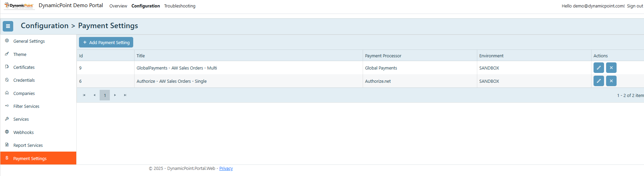Click Add Payment Setting button
Screen dimensions: 644x176
[x=106, y=42]
